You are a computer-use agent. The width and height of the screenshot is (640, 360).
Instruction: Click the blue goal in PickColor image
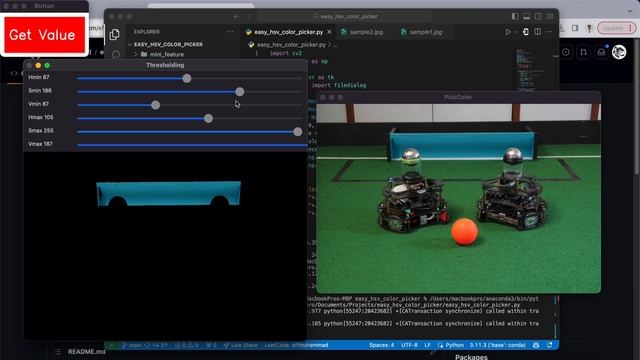(462, 145)
